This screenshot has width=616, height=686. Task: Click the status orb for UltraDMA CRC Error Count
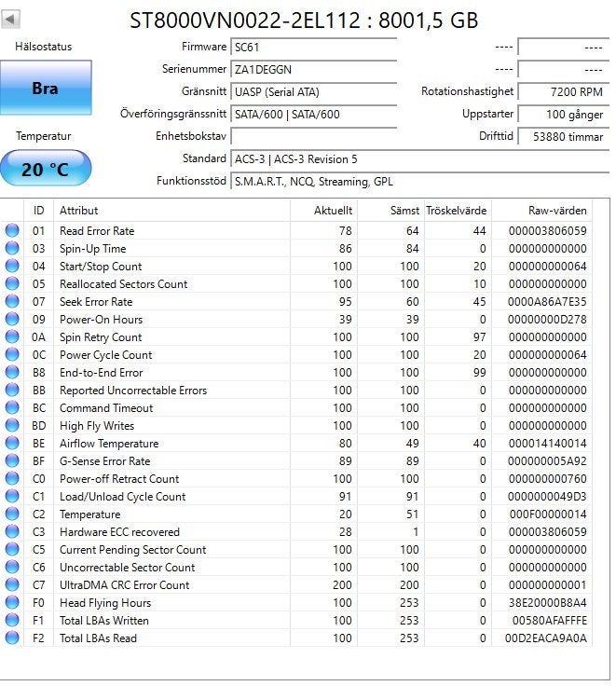pyautogui.click(x=12, y=584)
